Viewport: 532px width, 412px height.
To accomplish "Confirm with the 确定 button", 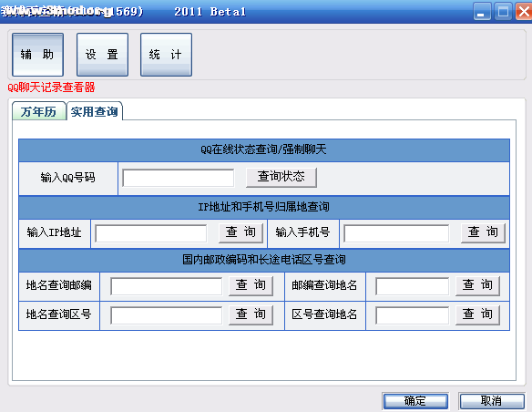I will click(415, 401).
